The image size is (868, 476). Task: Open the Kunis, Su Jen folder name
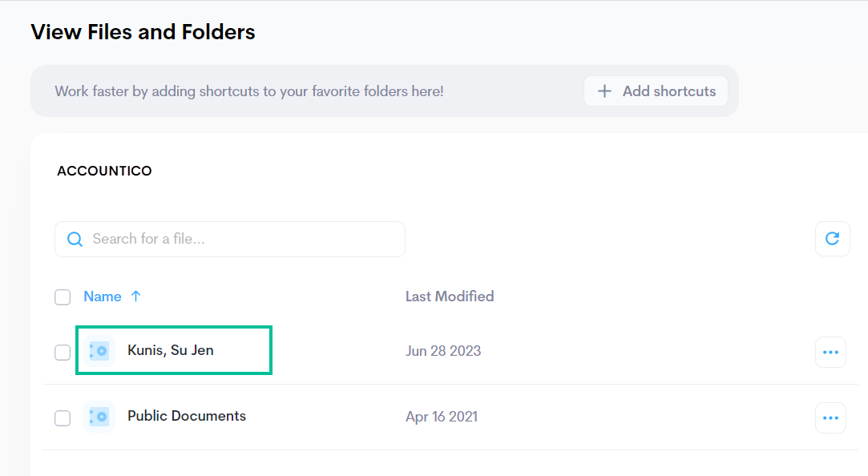(171, 350)
